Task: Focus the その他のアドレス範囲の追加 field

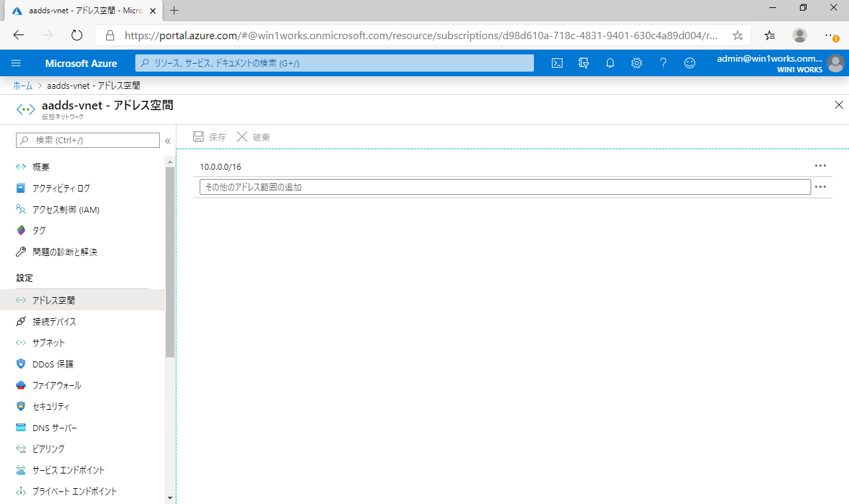Action: tap(505, 187)
